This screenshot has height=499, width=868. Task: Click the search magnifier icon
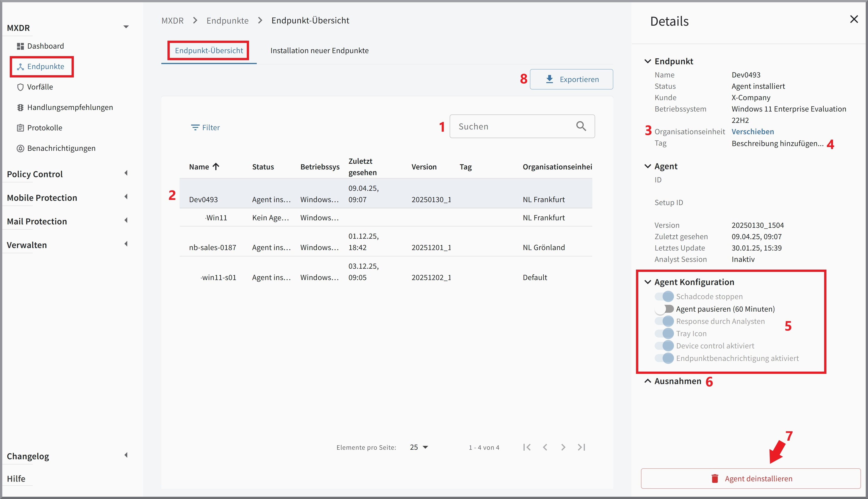(x=581, y=127)
